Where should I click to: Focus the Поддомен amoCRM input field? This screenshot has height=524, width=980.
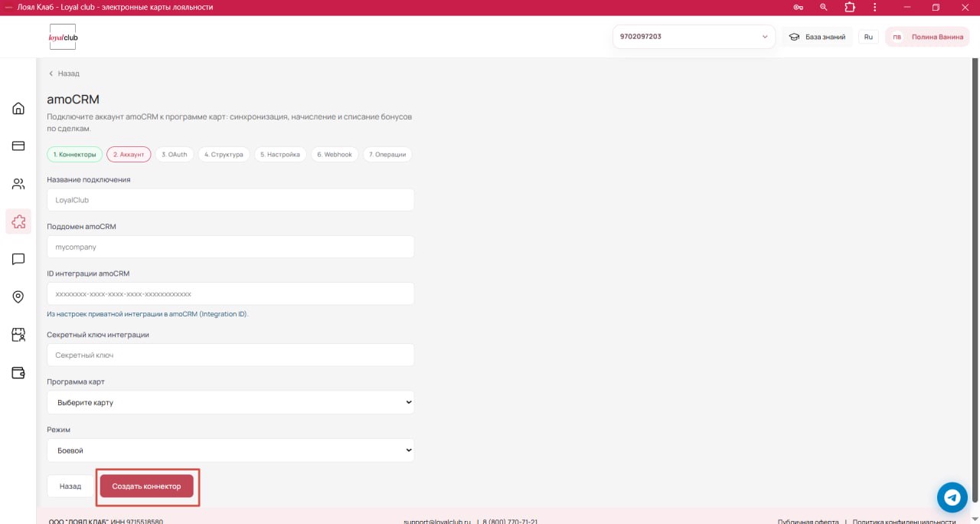230,247
